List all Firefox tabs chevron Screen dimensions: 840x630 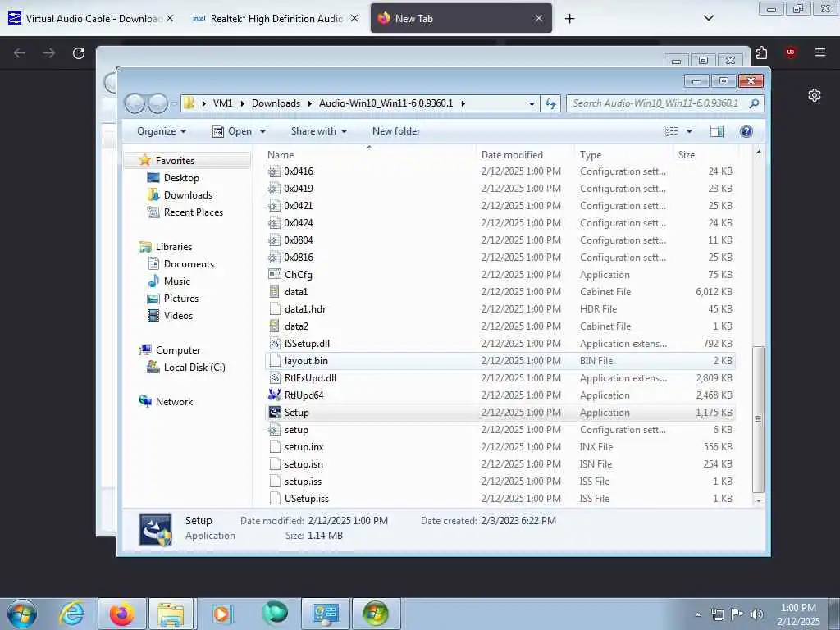coord(708,18)
